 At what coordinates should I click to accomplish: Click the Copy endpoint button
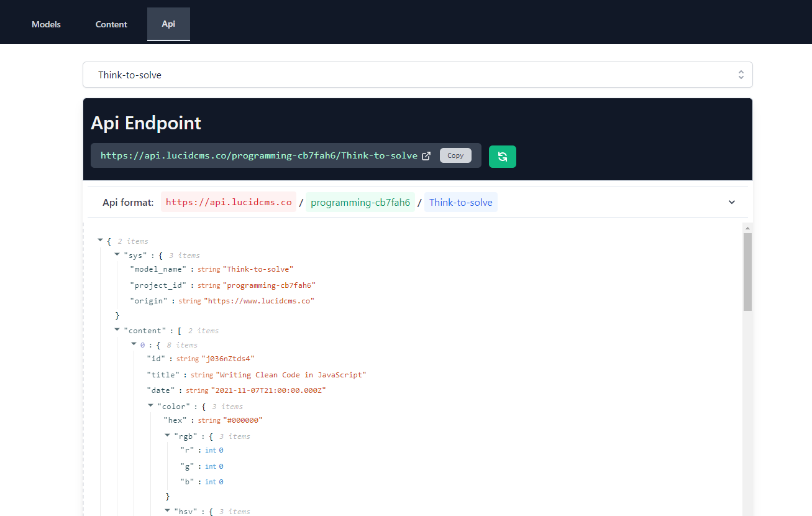pos(455,155)
